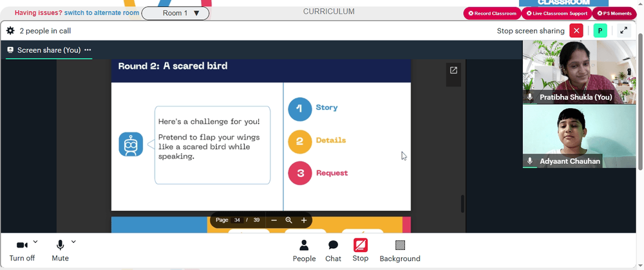Click the document viewer scrollbar thumb

[x=463, y=204]
